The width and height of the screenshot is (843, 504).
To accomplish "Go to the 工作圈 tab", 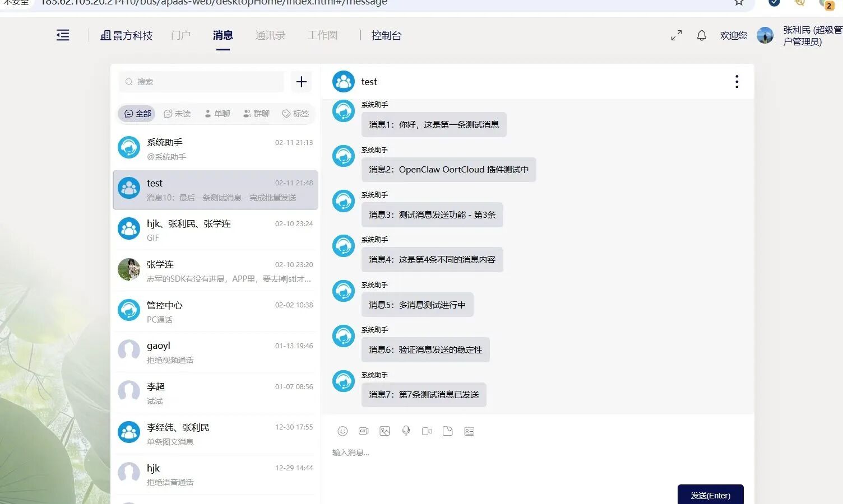I will [x=322, y=35].
